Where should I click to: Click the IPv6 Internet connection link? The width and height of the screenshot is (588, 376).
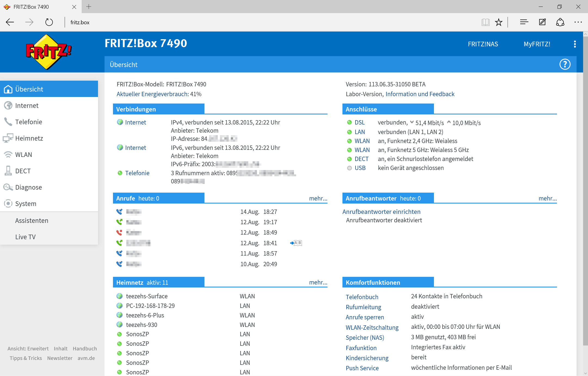(x=136, y=148)
